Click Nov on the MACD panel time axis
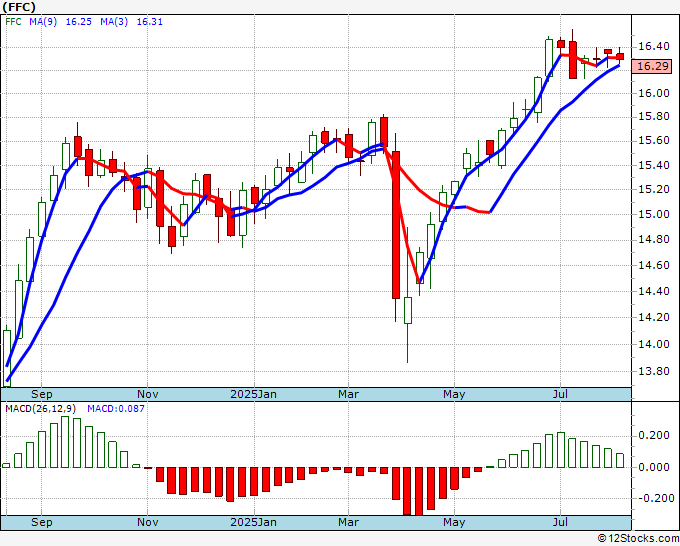The width and height of the screenshot is (680, 546). [x=147, y=522]
